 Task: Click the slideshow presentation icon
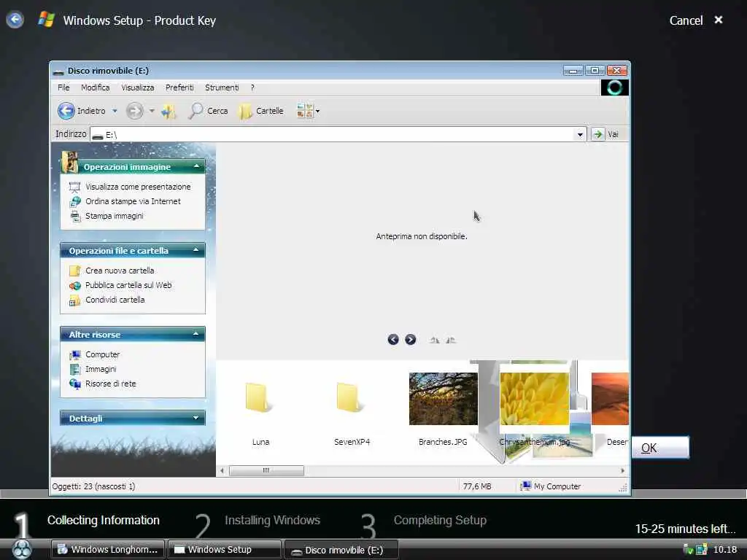tap(75, 187)
